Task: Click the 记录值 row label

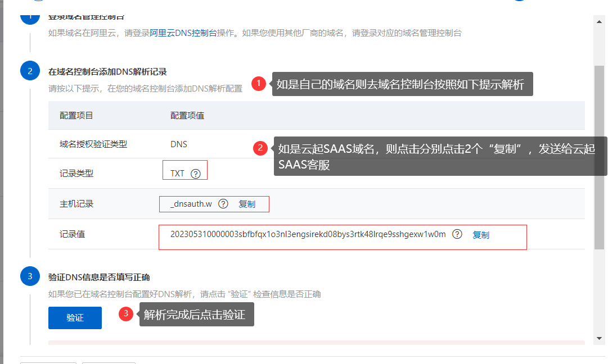Action: point(72,234)
